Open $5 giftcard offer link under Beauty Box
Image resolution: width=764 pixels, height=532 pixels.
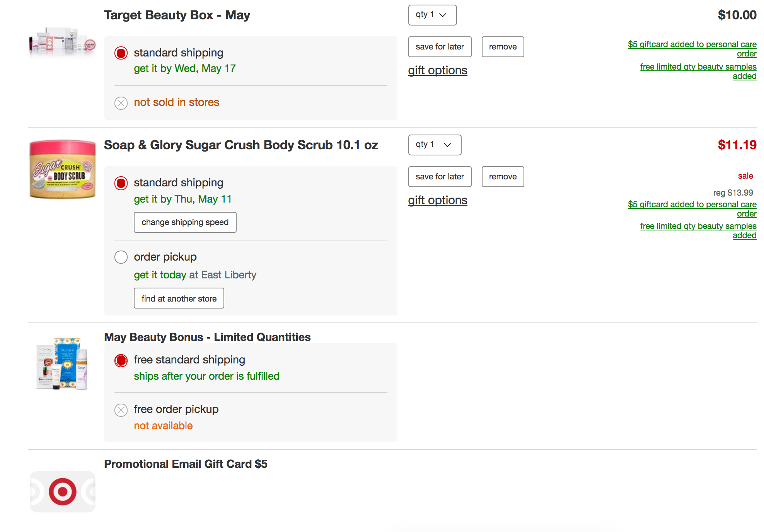pyautogui.click(x=692, y=49)
